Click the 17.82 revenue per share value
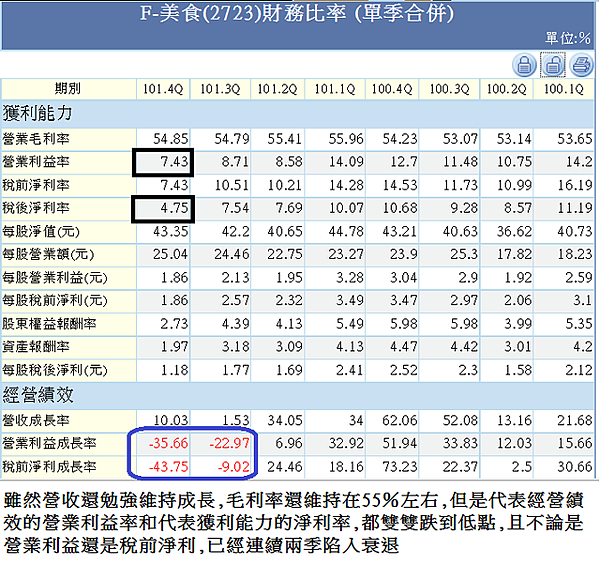This screenshot has height=564, width=600. pyautogui.click(x=514, y=254)
